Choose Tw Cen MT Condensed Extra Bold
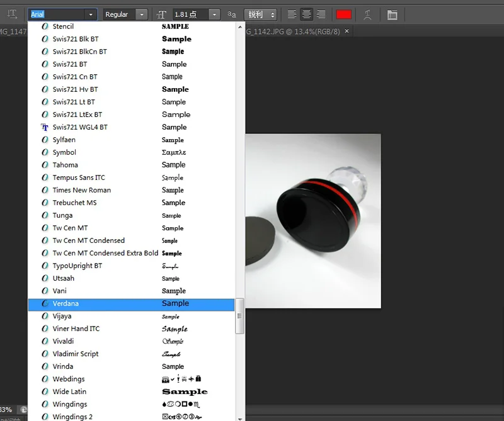The image size is (504, 421). click(131, 253)
